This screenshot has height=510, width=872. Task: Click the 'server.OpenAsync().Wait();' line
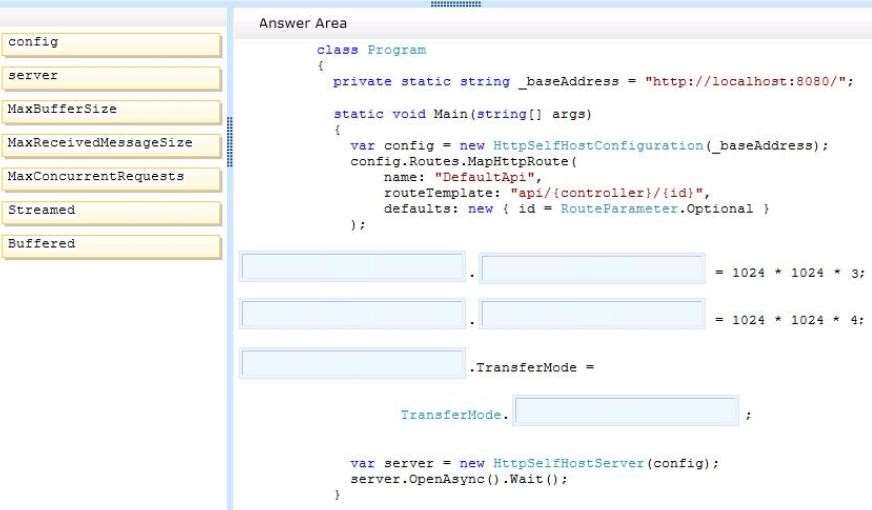459,479
